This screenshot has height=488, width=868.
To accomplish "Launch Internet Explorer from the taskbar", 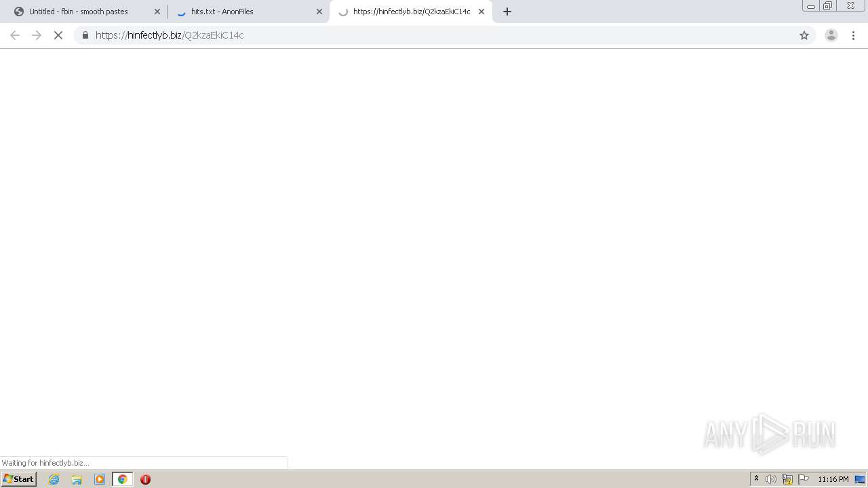I will 54,479.
